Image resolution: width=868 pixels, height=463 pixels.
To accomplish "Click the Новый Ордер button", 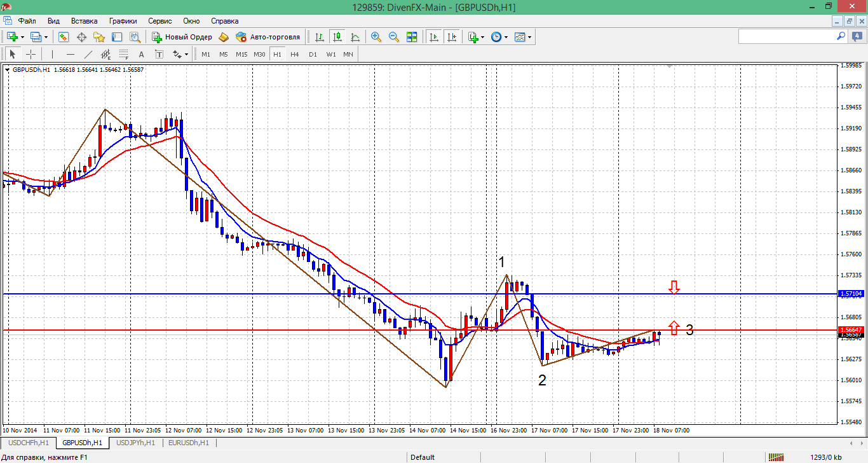I will pyautogui.click(x=182, y=37).
